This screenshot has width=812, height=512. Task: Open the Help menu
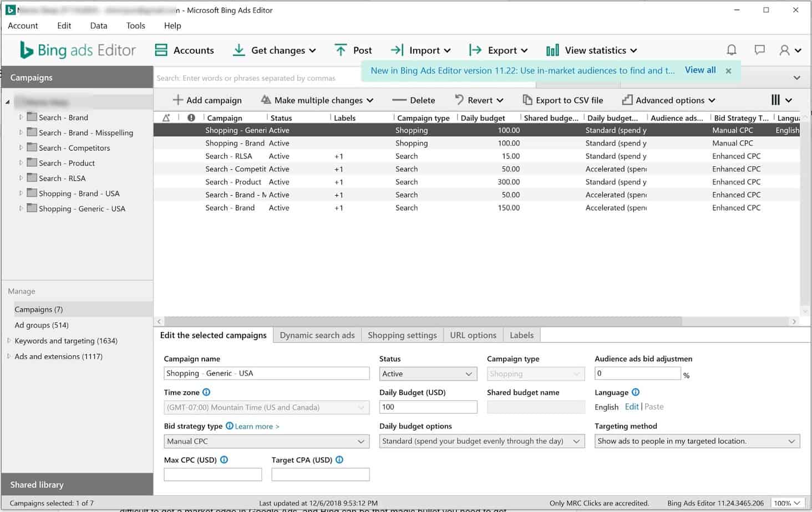point(172,25)
